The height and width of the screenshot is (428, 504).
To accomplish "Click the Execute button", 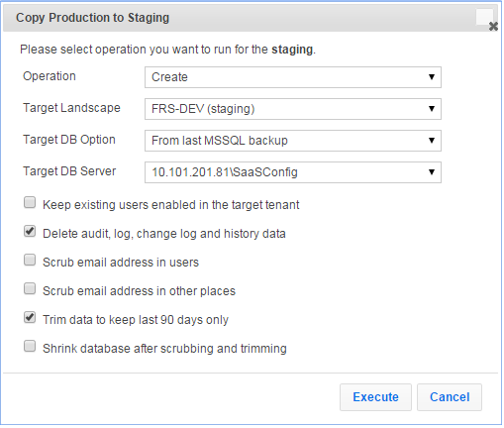I will click(x=375, y=397).
